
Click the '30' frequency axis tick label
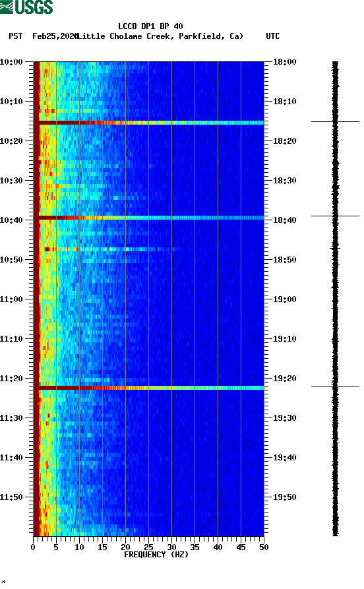click(171, 547)
